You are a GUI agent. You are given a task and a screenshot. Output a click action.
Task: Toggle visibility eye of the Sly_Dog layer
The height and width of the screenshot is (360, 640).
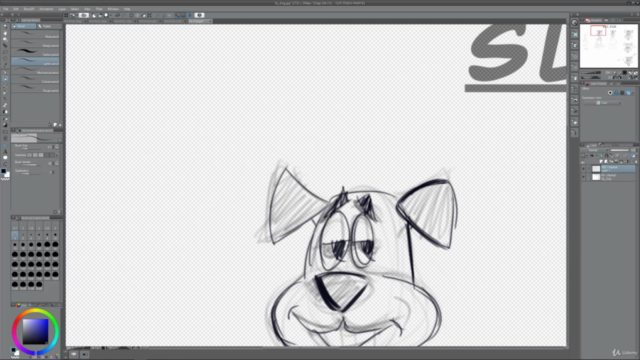[x=583, y=177]
